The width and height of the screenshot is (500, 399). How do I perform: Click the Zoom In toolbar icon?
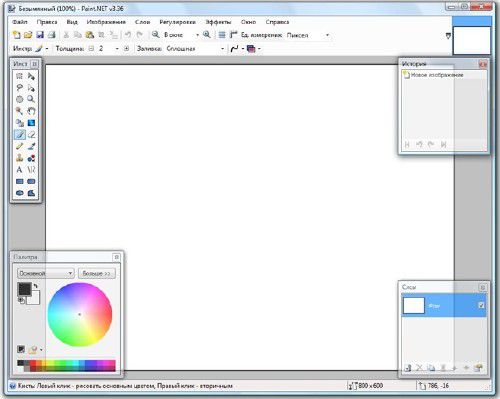click(207, 34)
